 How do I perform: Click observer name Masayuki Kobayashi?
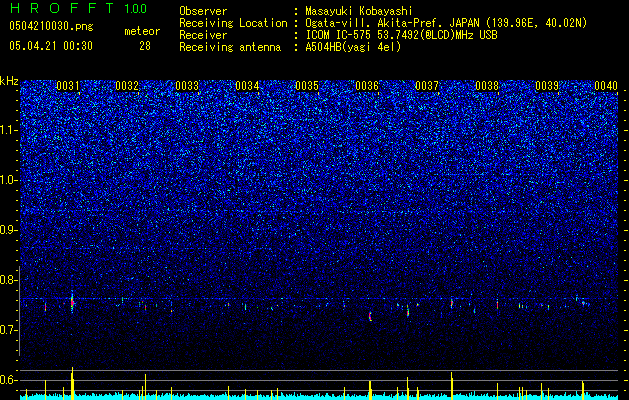(x=359, y=11)
